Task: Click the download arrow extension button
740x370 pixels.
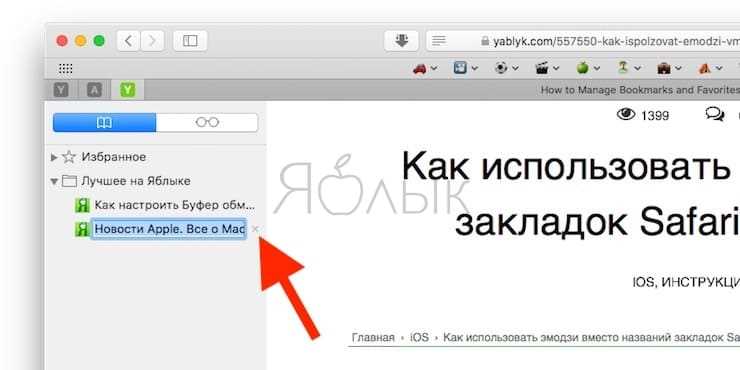Action: click(401, 41)
